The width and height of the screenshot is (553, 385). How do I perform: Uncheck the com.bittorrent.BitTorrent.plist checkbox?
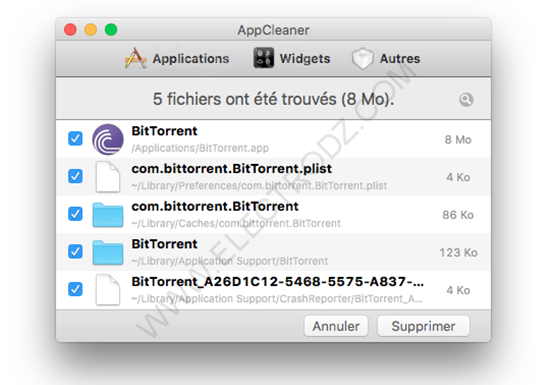tap(75, 176)
